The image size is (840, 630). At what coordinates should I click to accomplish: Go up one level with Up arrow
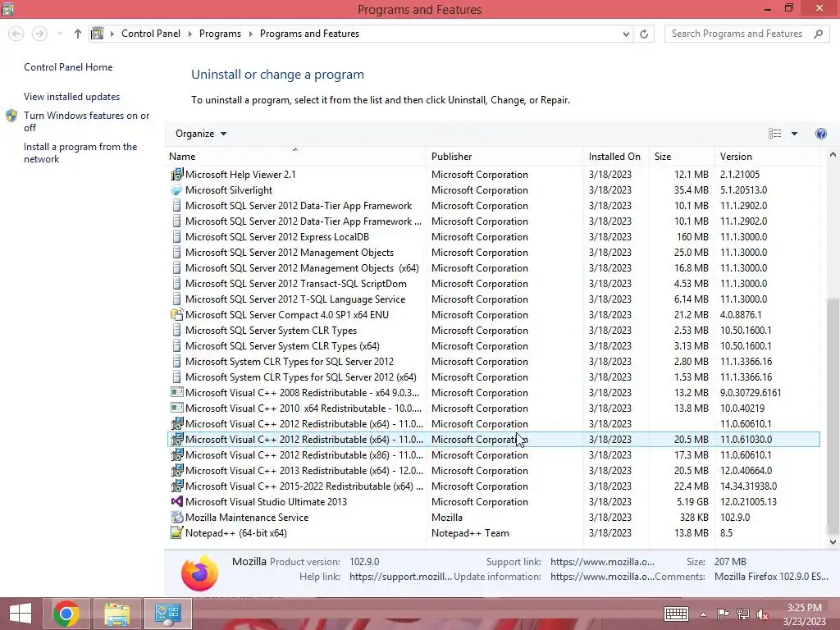pyautogui.click(x=78, y=34)
